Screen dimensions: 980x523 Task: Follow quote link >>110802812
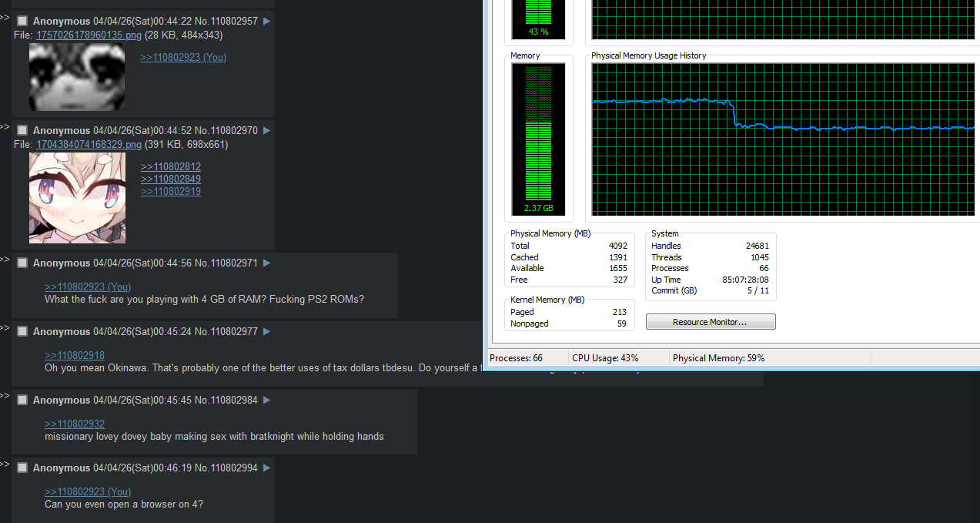[171, 166]
